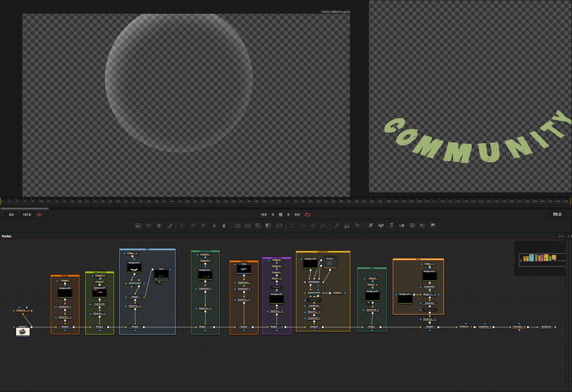Image resolution: width=572 pixels, height=392 pixels.
Task: Add a Transform node from toolbar
Action: (279, 226)
